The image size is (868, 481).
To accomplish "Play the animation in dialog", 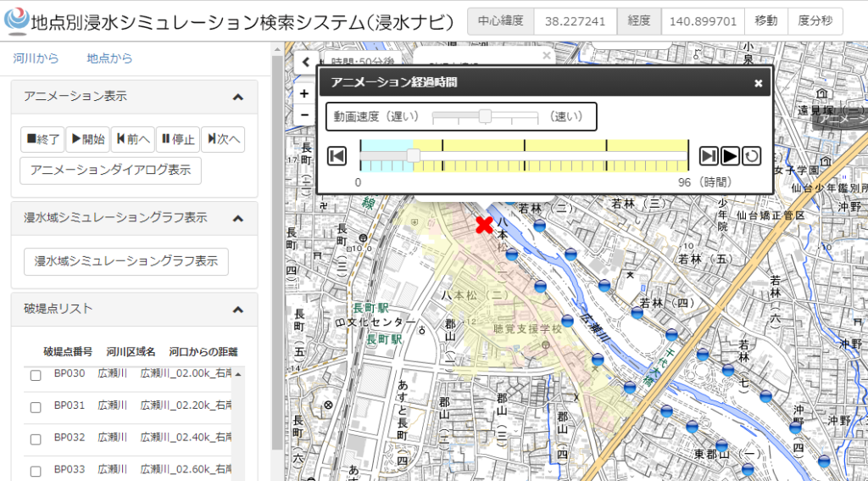I will coord(730,156).
